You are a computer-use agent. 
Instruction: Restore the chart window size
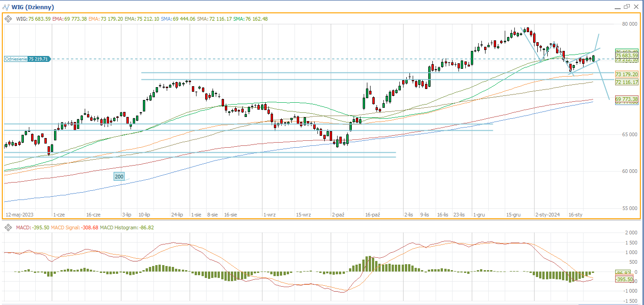click(627, 6)
